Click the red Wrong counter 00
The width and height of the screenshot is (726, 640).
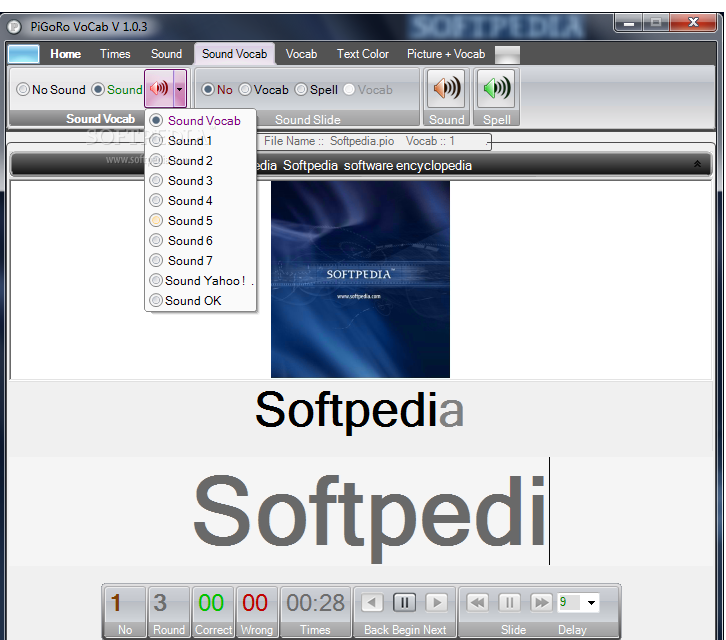pyautogui.click(x=257, y=611)
